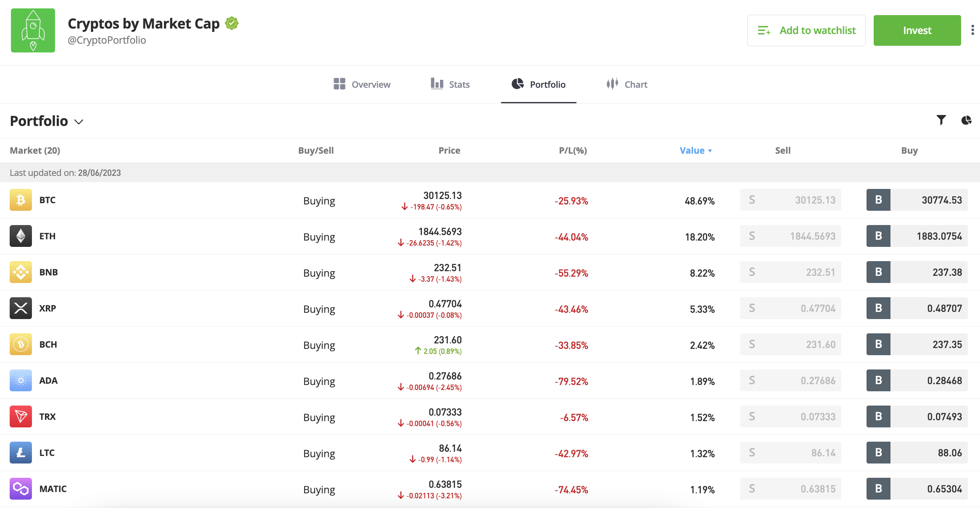Sell BTC at 30125.13
This screenshot has height=508, width=980.
click(x=790, y=200)
